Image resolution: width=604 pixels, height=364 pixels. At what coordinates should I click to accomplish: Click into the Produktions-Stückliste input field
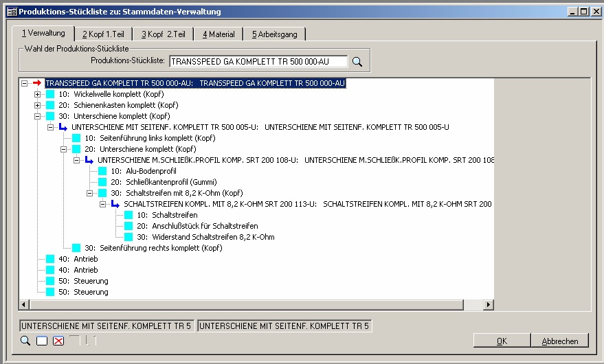click(x=258, y=62)
